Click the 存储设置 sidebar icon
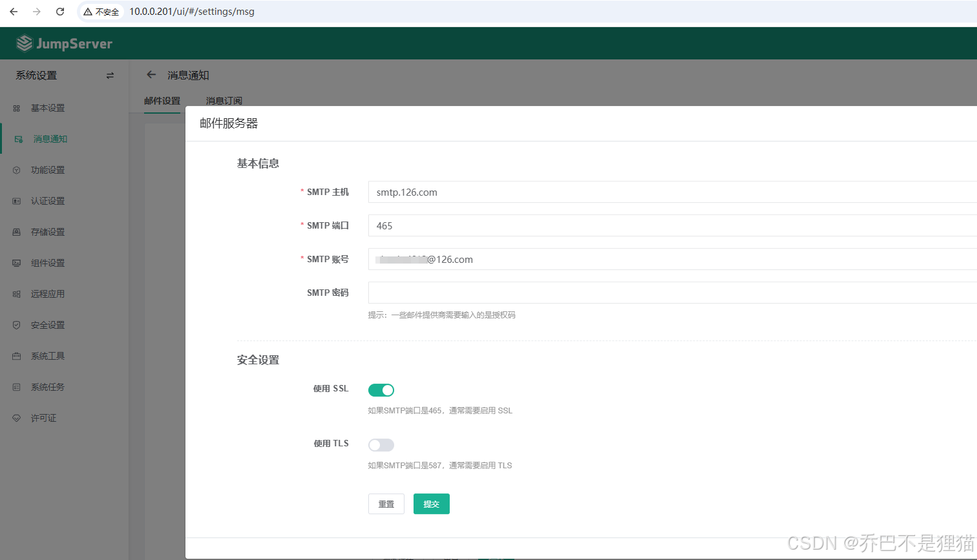 coord(17,232)
